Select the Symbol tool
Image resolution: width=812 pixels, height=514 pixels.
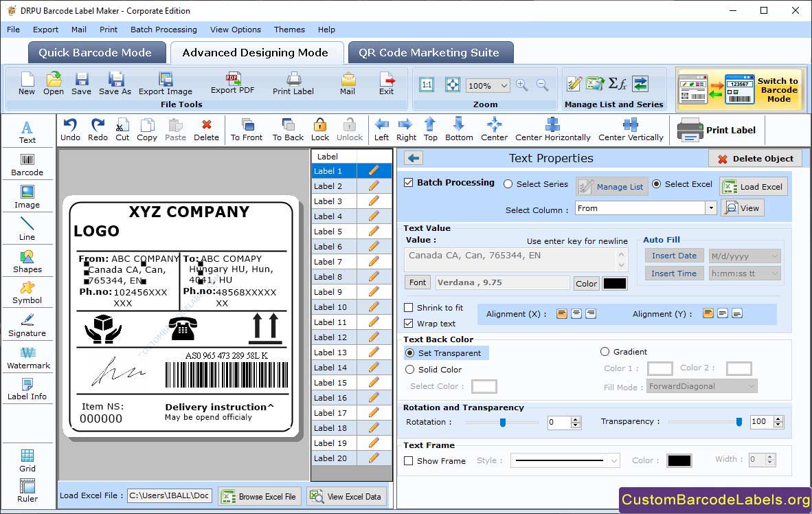point(27,292)
